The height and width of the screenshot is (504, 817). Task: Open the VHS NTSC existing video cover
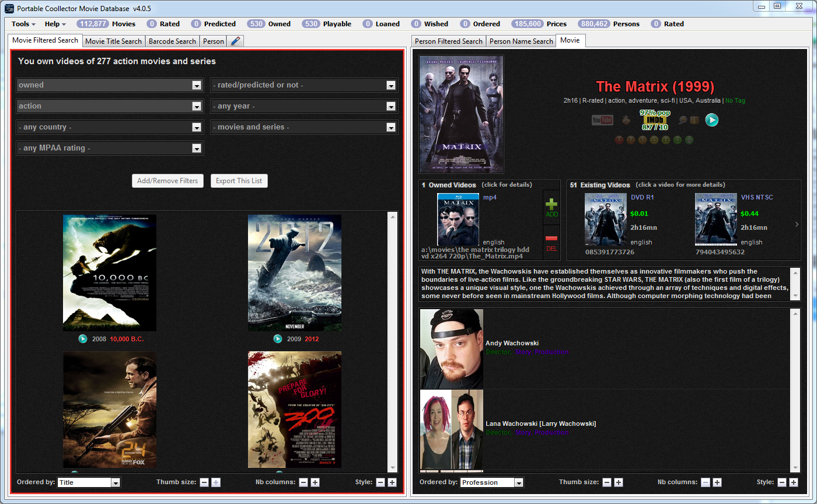tap(715, 219)
